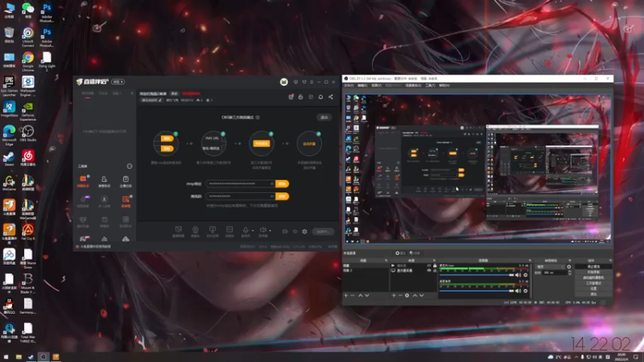Pop out OBS audio mixer dock panel
Image resolution: width=644 pixels, height=362 pixels.
(x=530, y=261)
